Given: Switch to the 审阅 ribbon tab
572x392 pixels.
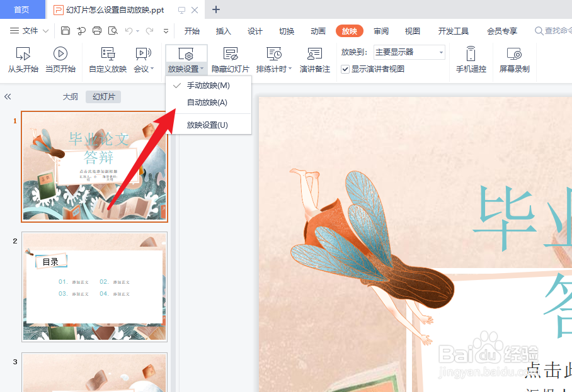Looking at the screenshot, I should coord(381,31).
